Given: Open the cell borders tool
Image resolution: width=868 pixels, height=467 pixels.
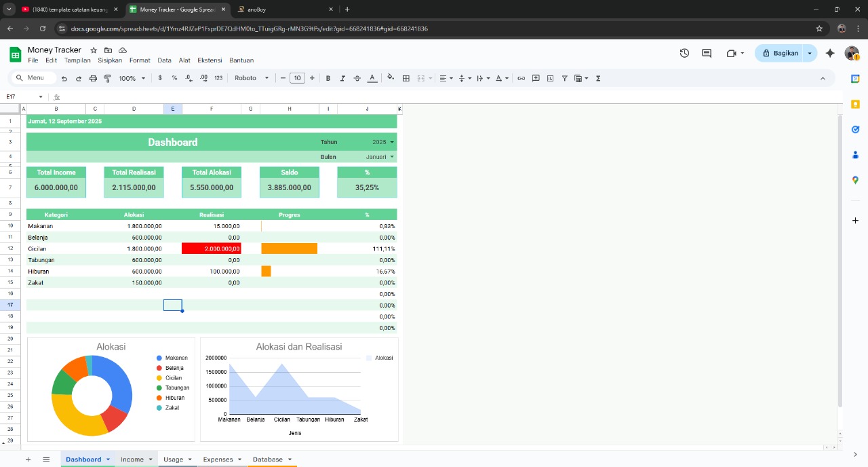Looking at the screenshot, I should point(406,78).
